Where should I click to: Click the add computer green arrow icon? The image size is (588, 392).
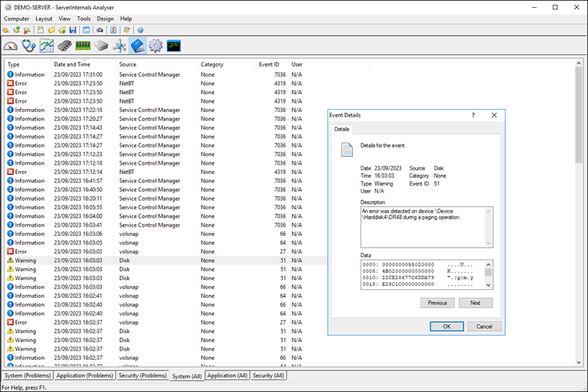pyautogui.click(x=16, y=30)
